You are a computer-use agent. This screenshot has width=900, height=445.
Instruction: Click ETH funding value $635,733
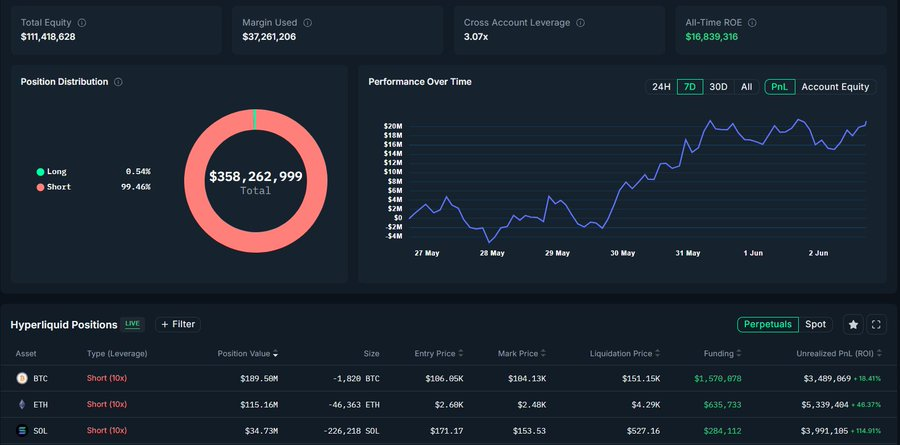(723, 405)
